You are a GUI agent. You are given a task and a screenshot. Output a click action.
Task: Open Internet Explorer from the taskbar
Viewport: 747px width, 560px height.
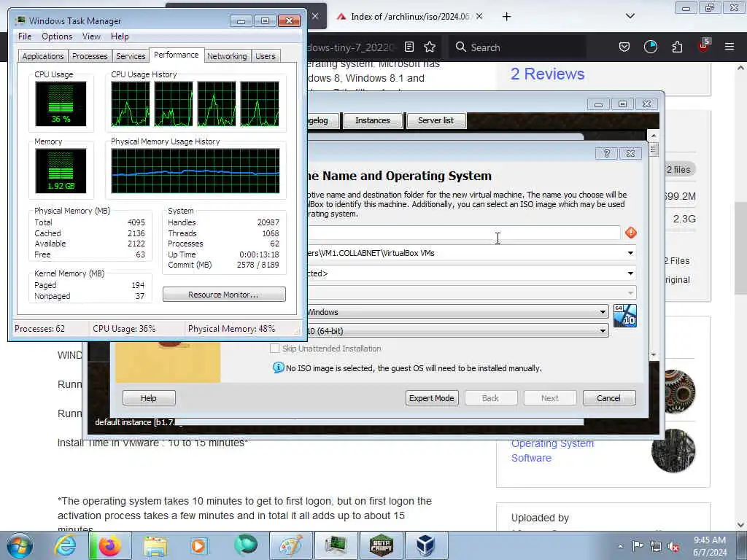[65, 545]
